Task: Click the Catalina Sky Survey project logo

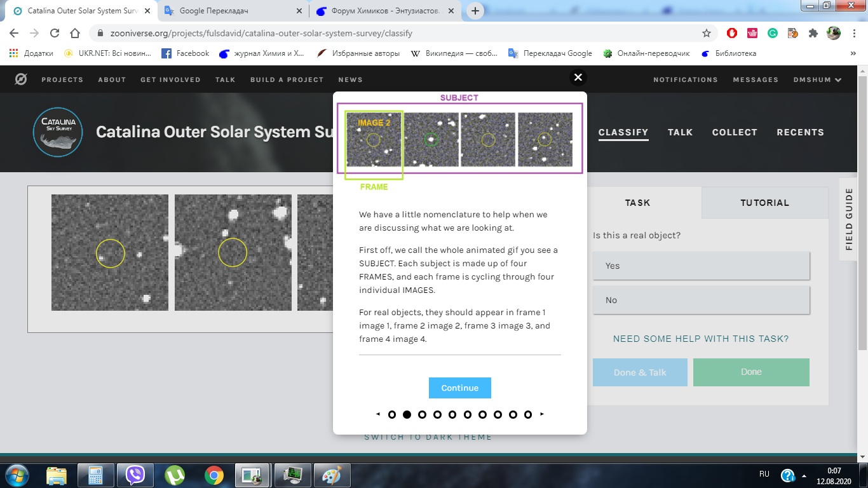Action: point(58,132)
